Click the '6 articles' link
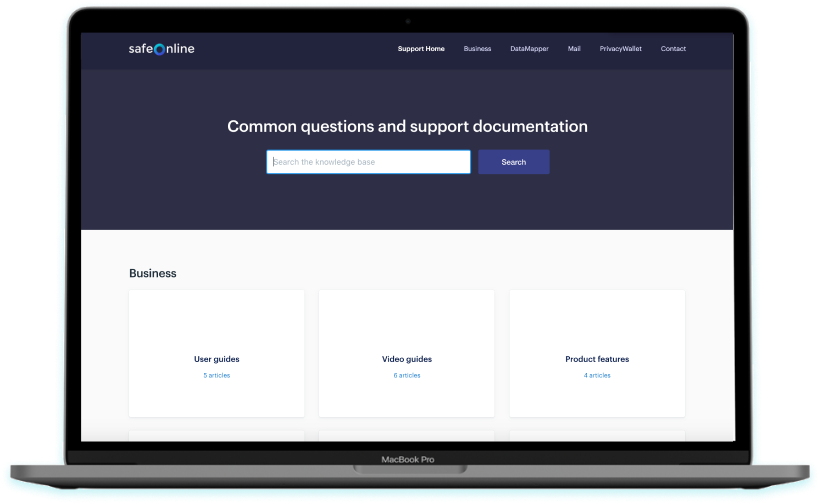 coord(407,375)
